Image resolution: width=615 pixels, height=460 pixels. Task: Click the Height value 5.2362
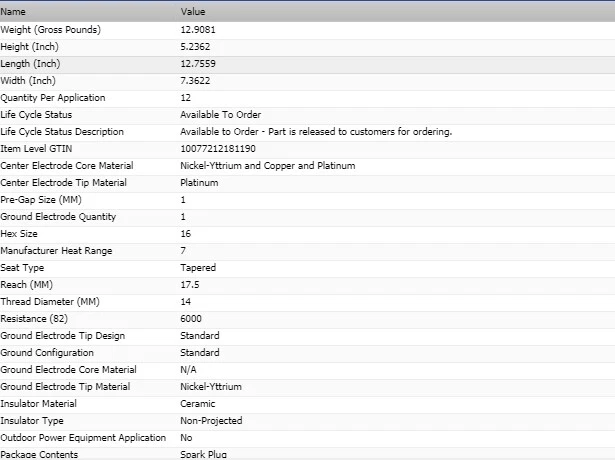click(x=198, y=47)
